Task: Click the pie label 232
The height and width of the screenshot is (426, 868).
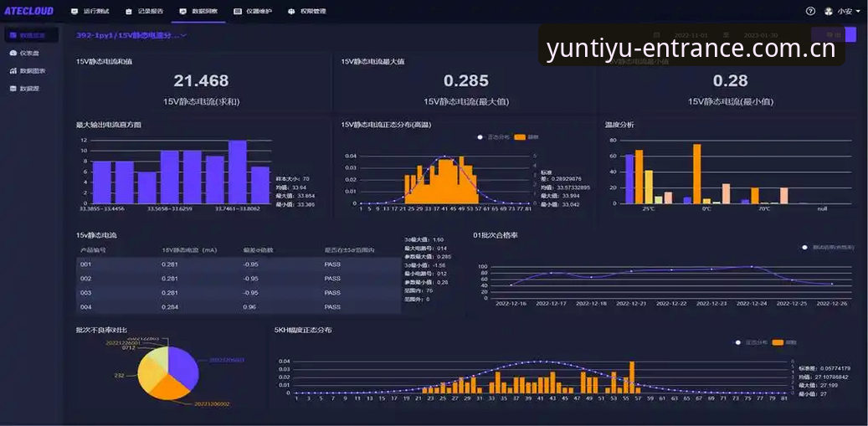Action: 119,376
